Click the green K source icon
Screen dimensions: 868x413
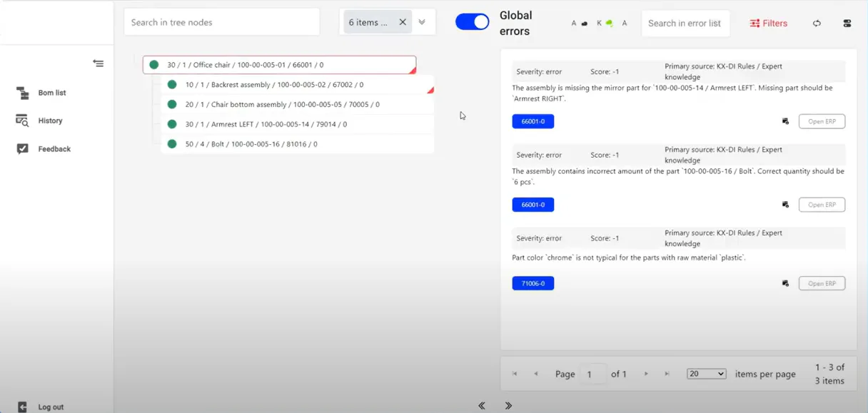coord(609,24)
